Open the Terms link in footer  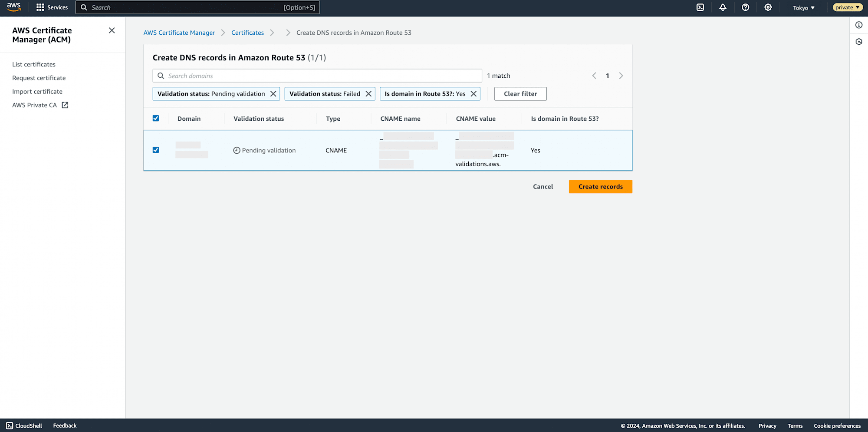(795, 426)
